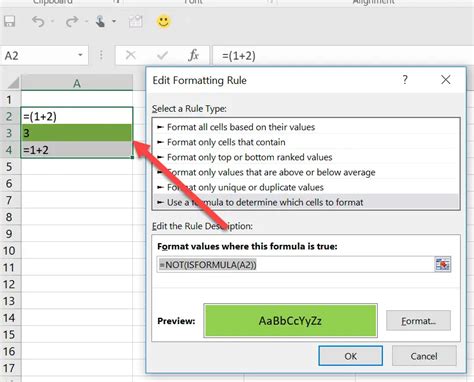Screen dimensions: 474x382
Task: Open the Touch mode dropdown arrow
Action: (114, 22)
